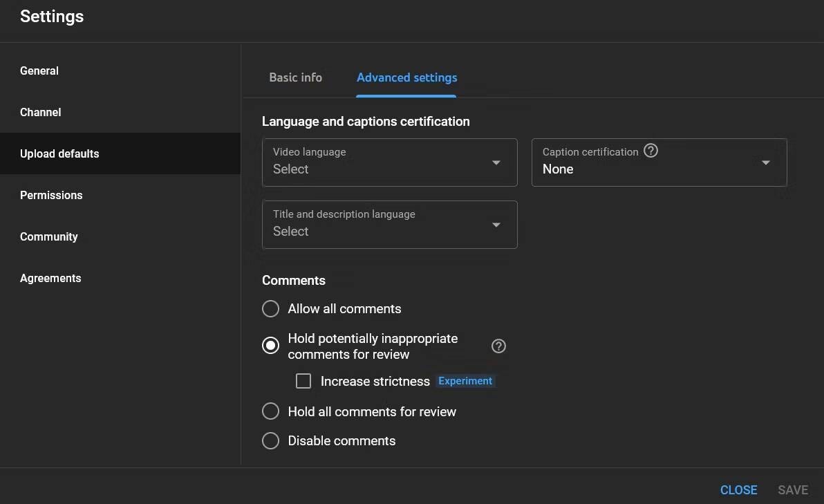Open the Permissions section
The width and height of the screenshot is (824, 504).
coord(51,195)
